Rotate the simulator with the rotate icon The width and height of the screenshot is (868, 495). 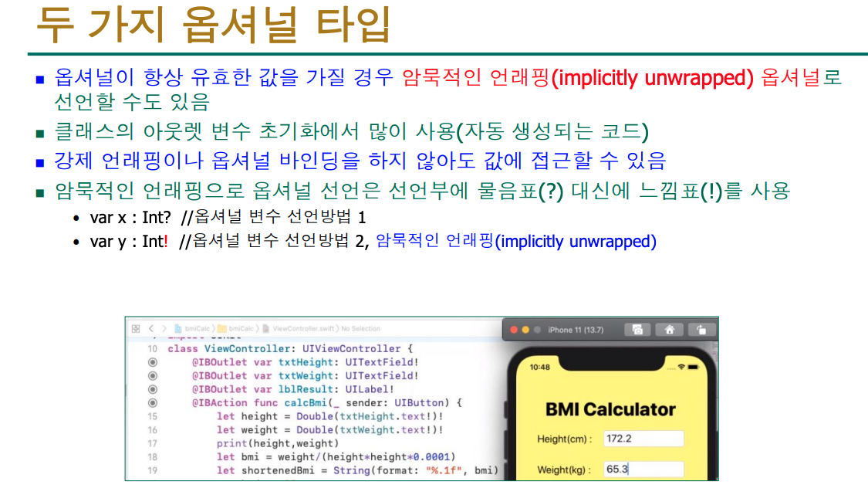pyautogui.click(x=701, y=330)
